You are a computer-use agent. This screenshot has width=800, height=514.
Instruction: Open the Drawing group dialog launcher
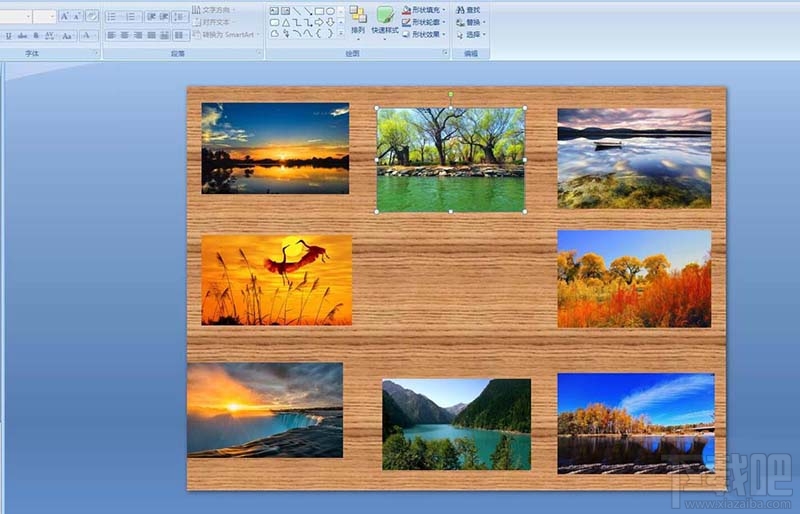click(x=444, y=53)
